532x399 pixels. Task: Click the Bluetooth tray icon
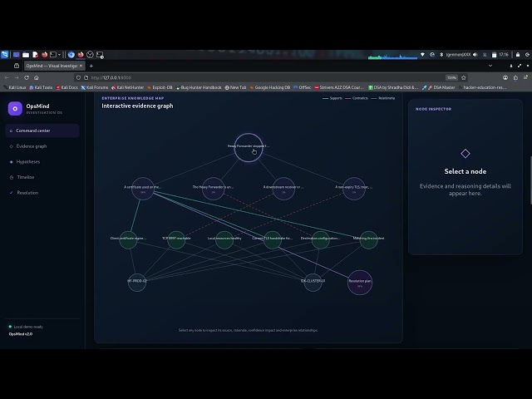(441, 55)
